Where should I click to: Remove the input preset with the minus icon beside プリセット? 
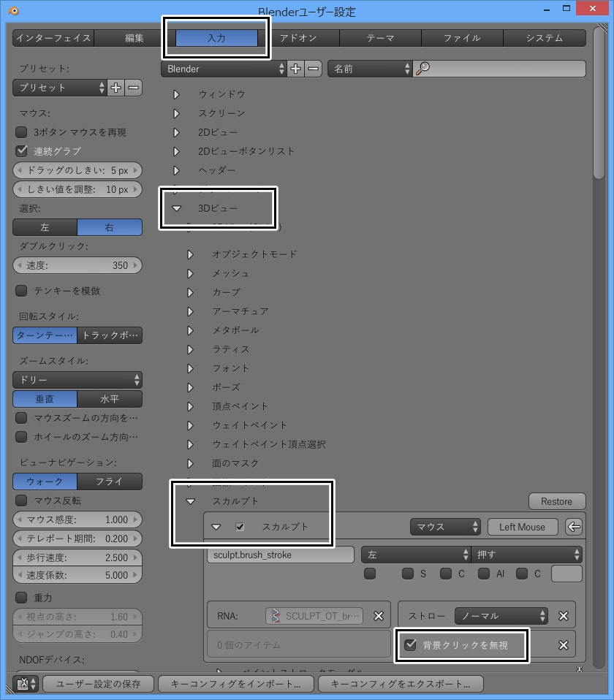(x=134, y=88)
